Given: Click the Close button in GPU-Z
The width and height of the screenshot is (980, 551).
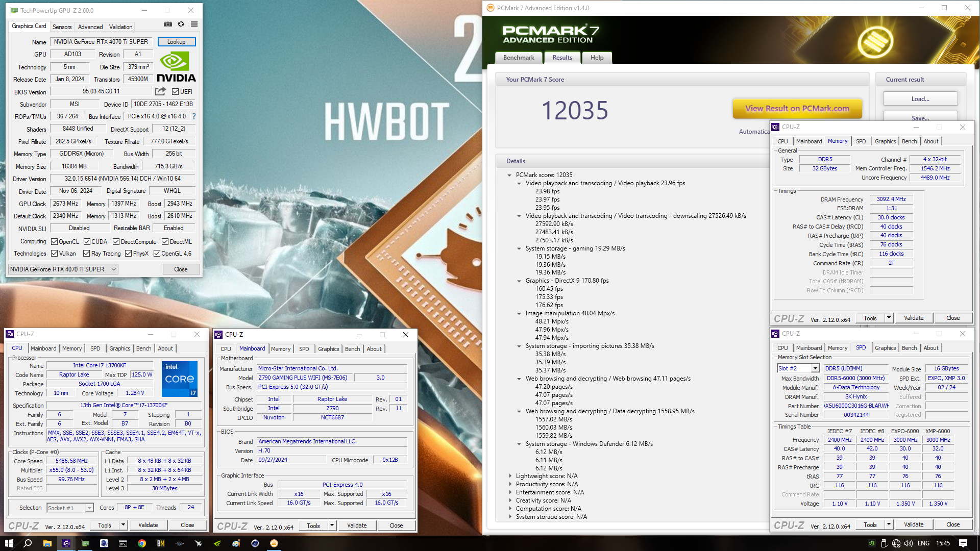Looking at the screenshot, I should [181, 269].
